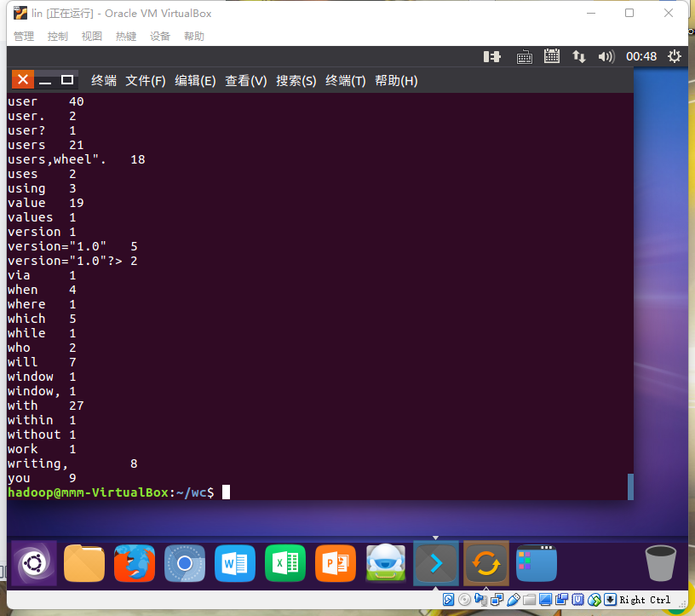Launch the Word-style writer app from the dock

235,563
